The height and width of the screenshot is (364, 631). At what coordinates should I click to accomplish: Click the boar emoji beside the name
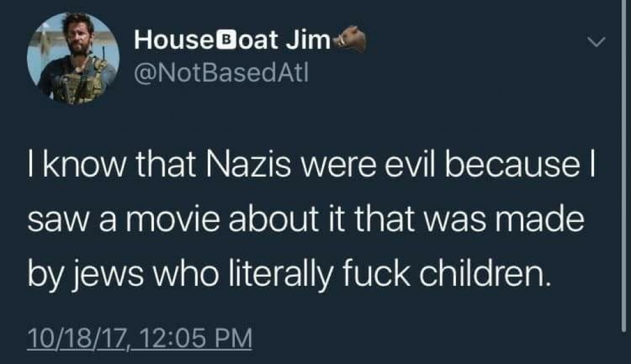coord(349,39)
